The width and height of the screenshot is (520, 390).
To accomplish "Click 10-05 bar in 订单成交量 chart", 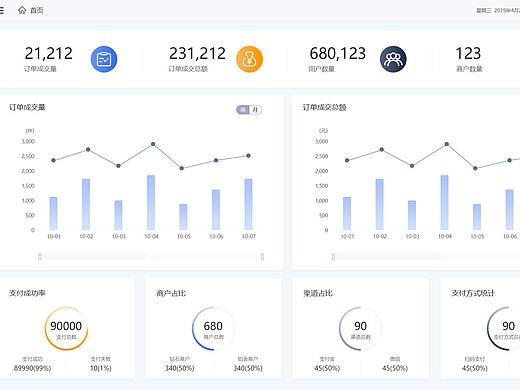I will pos(183,217).
